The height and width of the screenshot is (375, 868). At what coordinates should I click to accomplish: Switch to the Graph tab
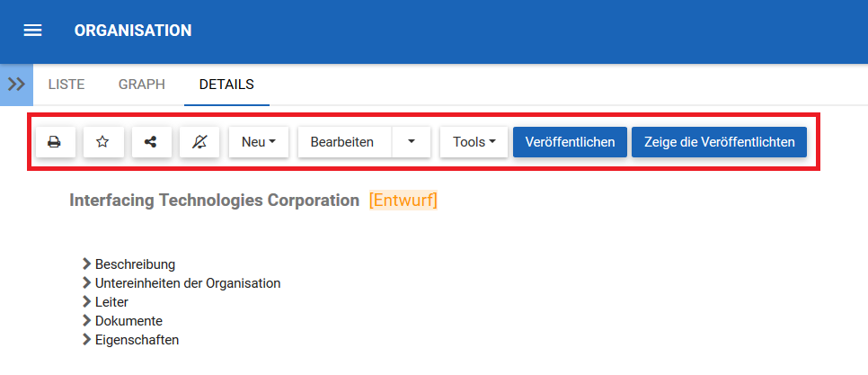142,85
